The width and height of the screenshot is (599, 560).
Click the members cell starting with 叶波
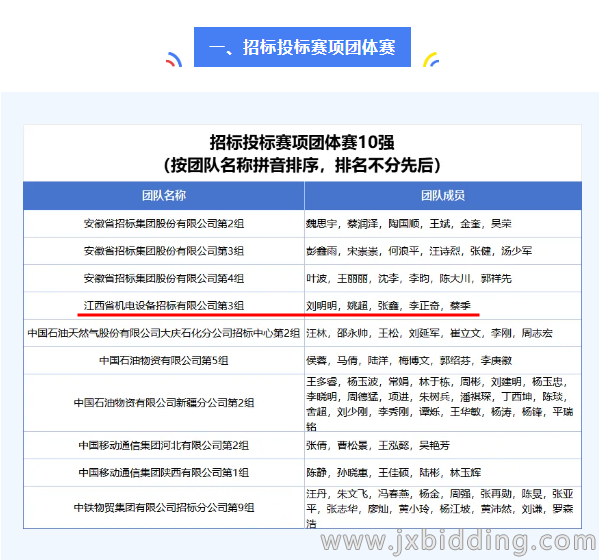tap(443, 278)
